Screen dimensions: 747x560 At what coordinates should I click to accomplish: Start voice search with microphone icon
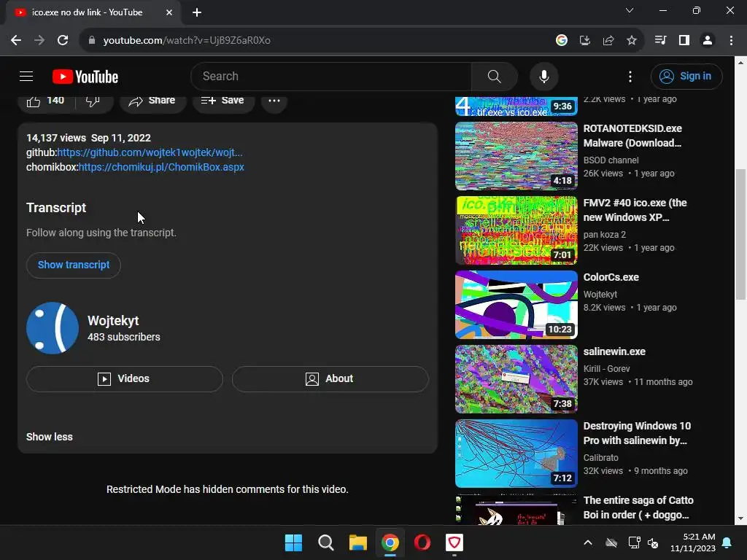point(543,76)
